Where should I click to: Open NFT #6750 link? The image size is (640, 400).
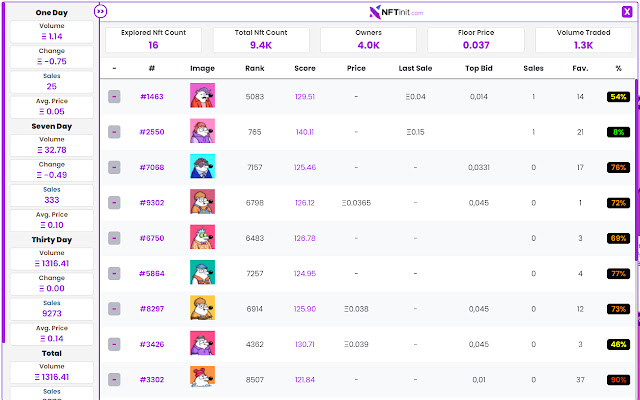tap(152, 238)
